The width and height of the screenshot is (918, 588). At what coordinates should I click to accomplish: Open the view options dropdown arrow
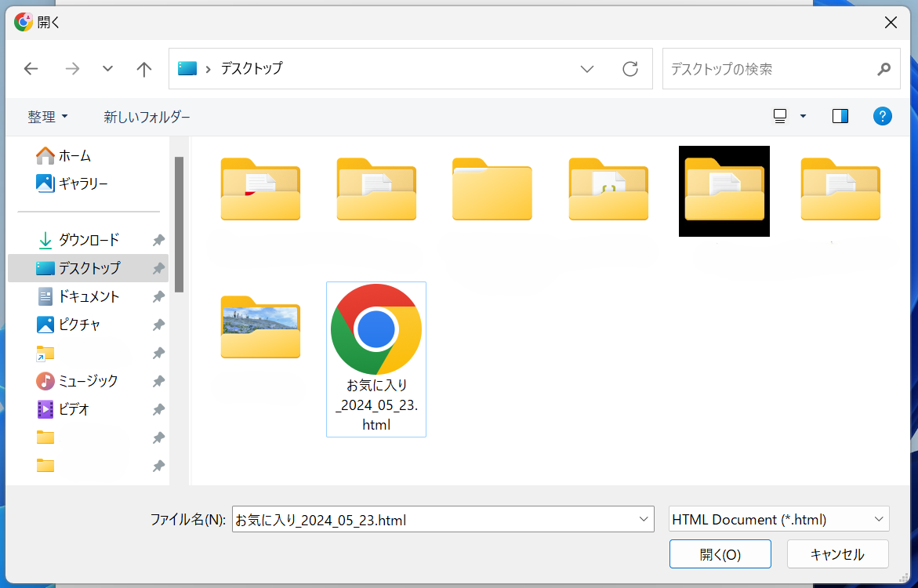[x=804, y=116]
